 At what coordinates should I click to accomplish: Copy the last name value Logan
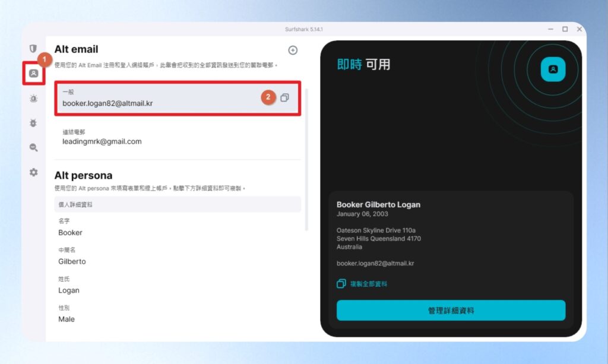pyautogui.click(x=69, y=290)
